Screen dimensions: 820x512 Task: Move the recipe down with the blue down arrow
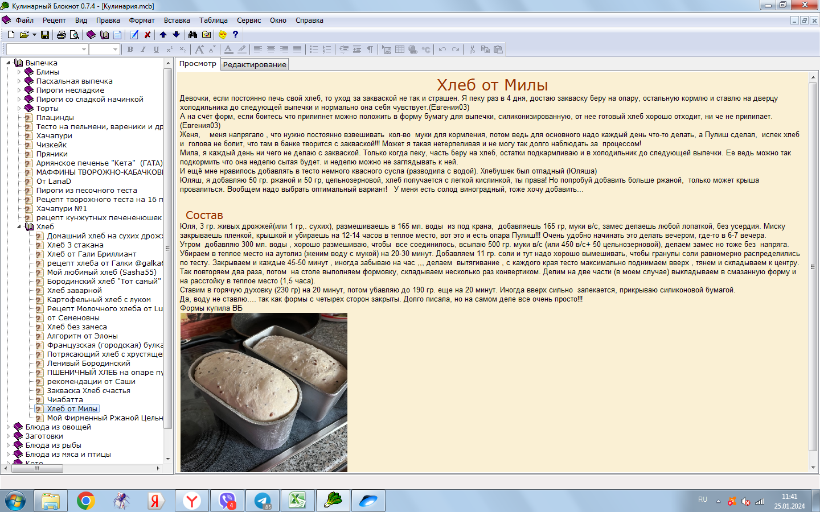pyautogui.click(x=176, y=34)
